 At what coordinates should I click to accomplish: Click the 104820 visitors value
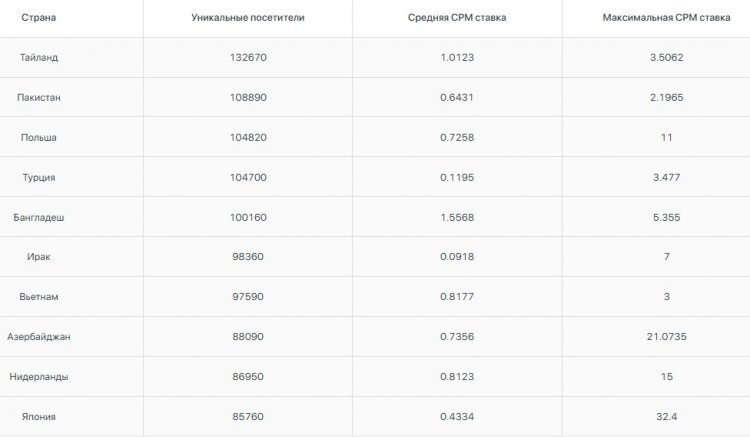[x=247, y=137]
